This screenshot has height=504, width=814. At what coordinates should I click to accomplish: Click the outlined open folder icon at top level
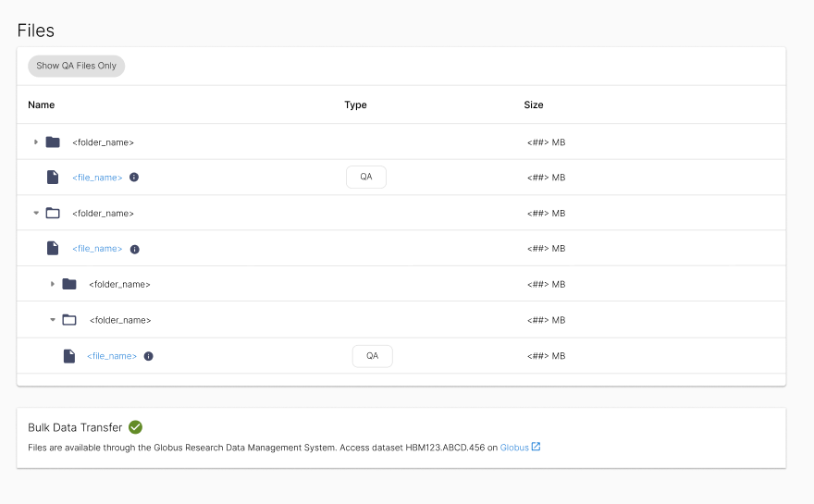[53, 213]
